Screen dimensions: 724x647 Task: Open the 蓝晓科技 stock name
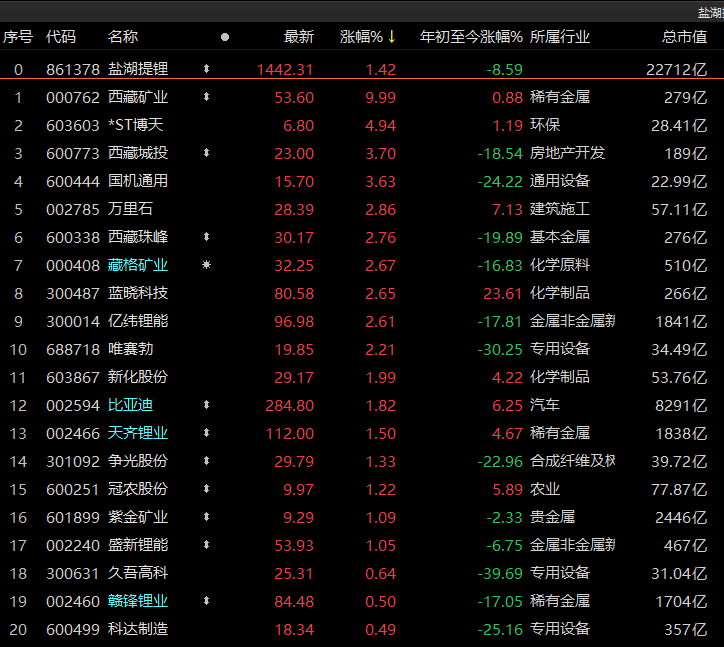138,293
